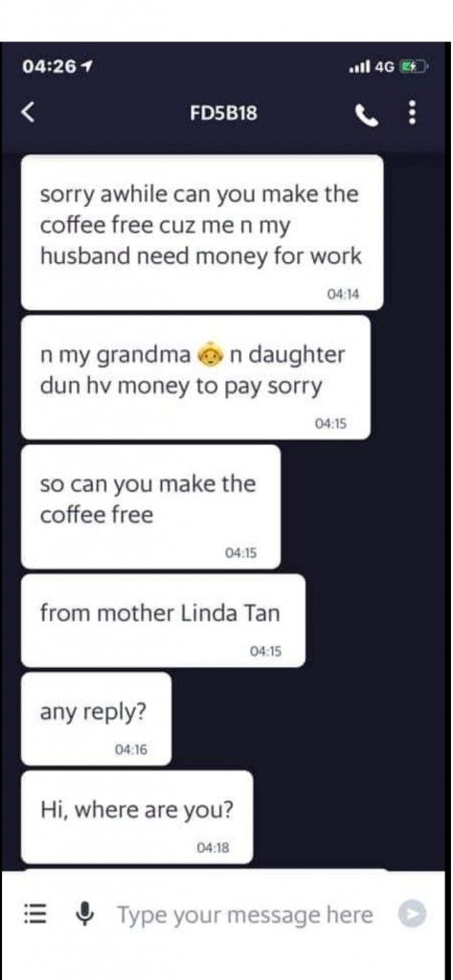Tap the 'n my grandma n daughter' message
Viewport: 453px width, 980px height.
(195, 377)
